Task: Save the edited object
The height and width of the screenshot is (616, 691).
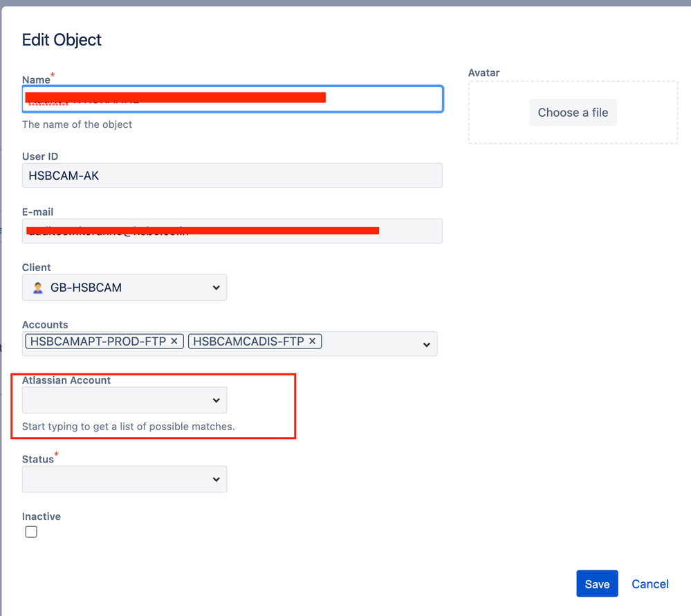Action: point(597,584)
